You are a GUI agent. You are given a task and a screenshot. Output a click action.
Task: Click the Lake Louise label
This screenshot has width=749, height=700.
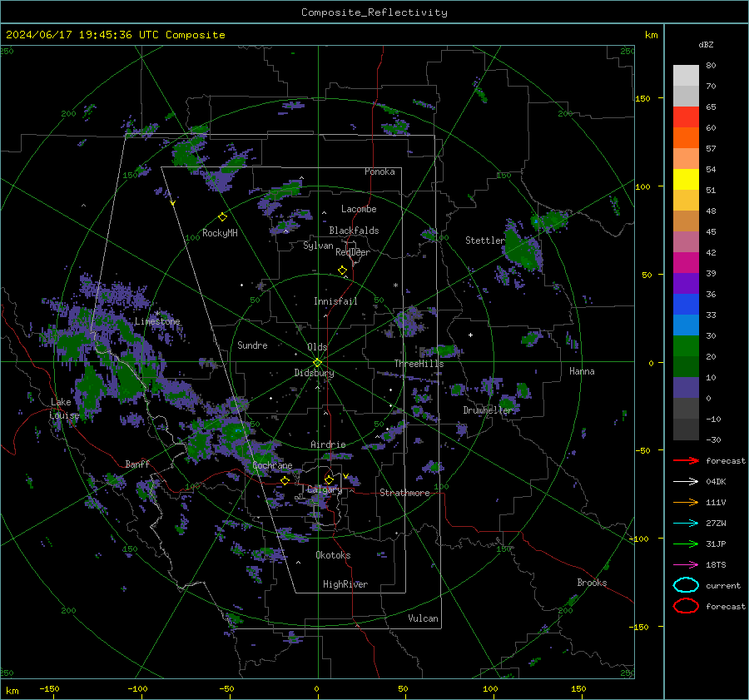coord(64,409)
